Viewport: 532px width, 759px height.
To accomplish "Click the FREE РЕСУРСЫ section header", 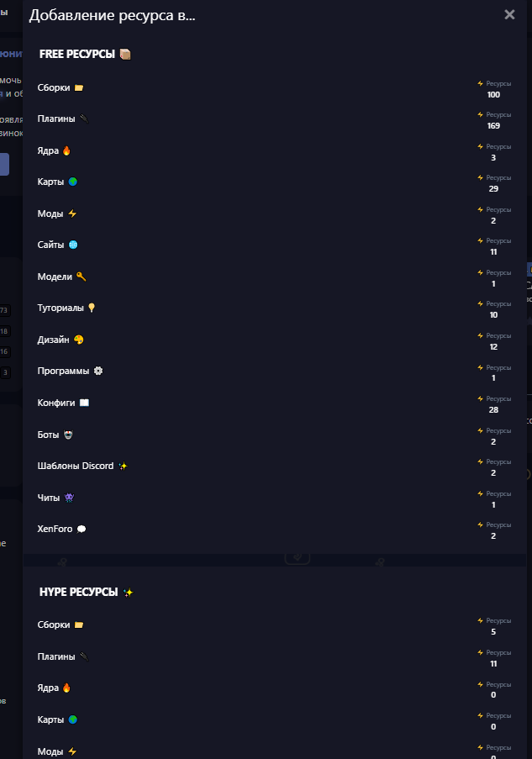I will click(x=77, y=54).
